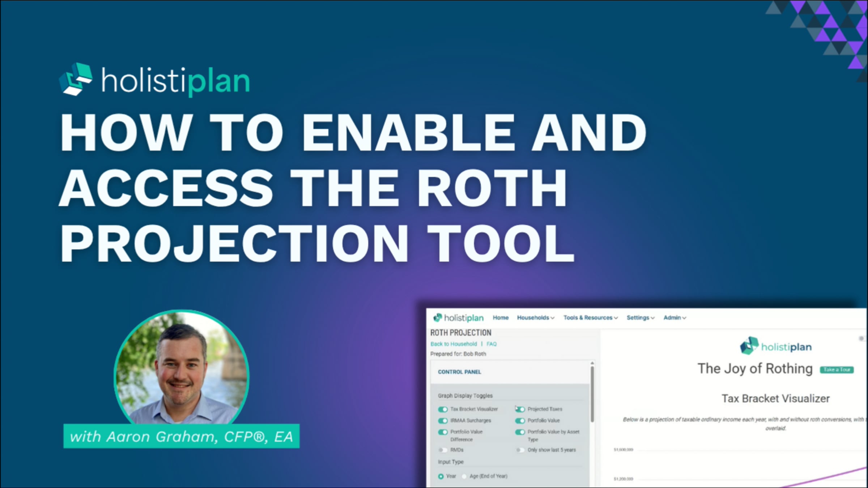Open the Home menu item
868x488 pixels.
click(x=501, y=318)
